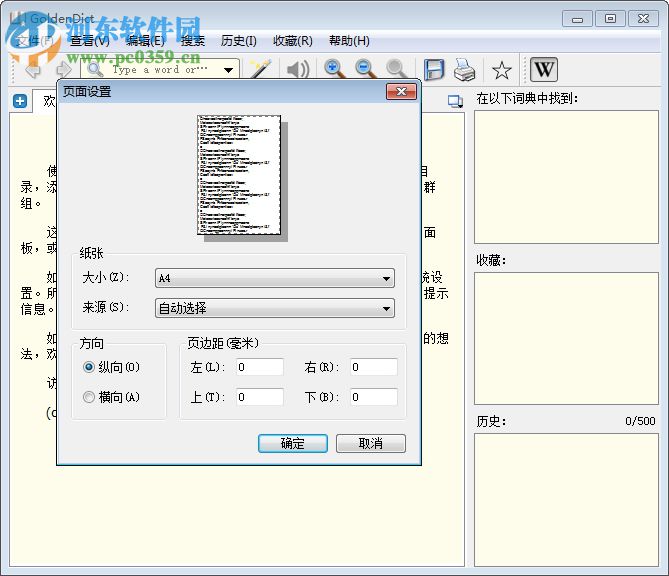The height and width of the screenshot is (576, 669).
Task: Click the bottom margin 下(B) input field
Action: click(374, 397)
